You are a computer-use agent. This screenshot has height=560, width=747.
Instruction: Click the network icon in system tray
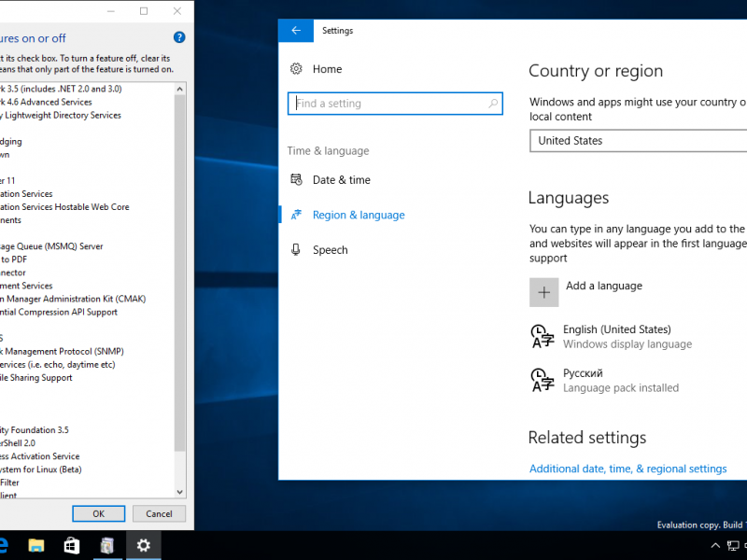coord(733,546)
